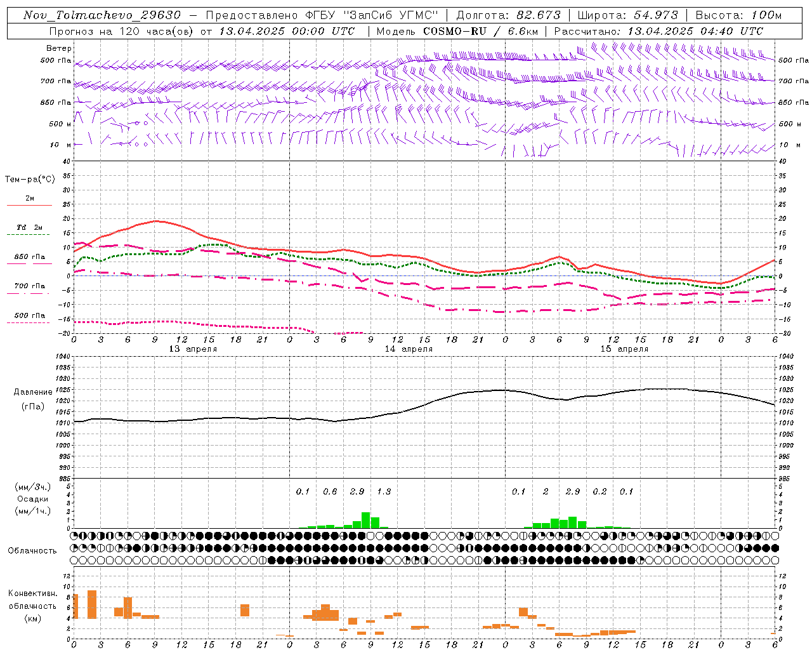Click the Td 2м legend entry
This screenshot has width=812, height=650.
click(x=29, y=227)
